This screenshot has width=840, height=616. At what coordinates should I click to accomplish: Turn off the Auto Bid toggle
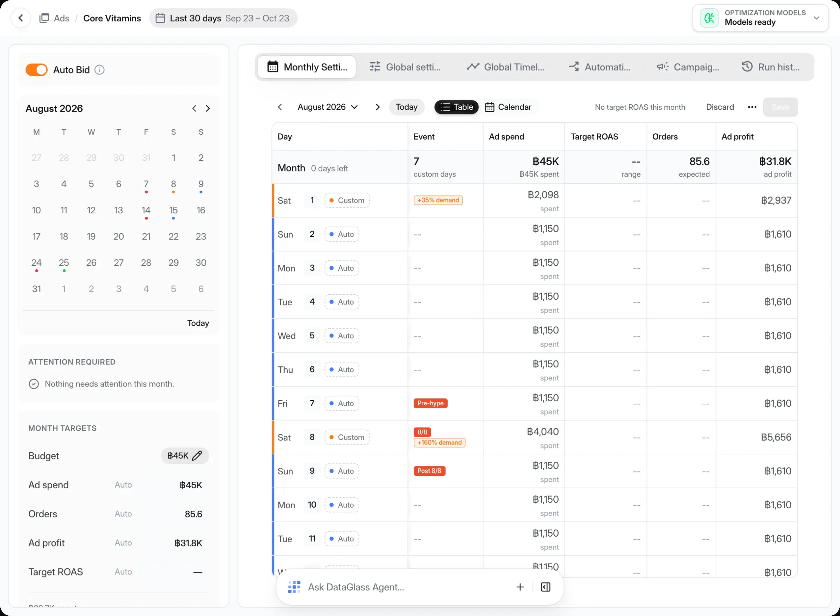pyautogui.click(x=36, y=70)
